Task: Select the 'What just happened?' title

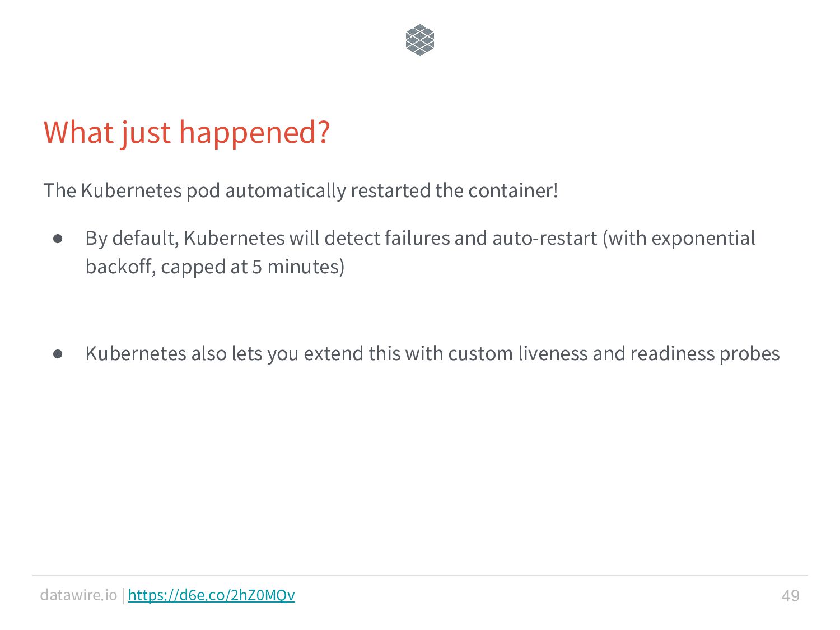Action: [187, 133]
